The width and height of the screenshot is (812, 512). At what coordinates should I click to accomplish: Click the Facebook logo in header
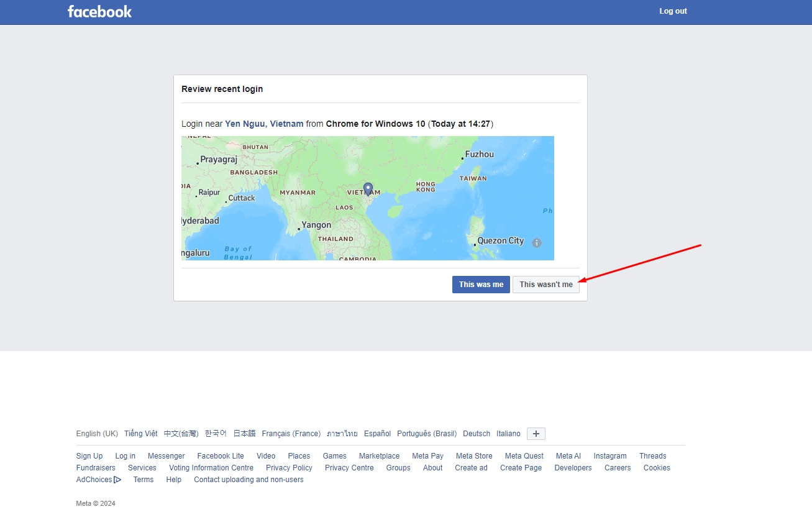[99, 11]
